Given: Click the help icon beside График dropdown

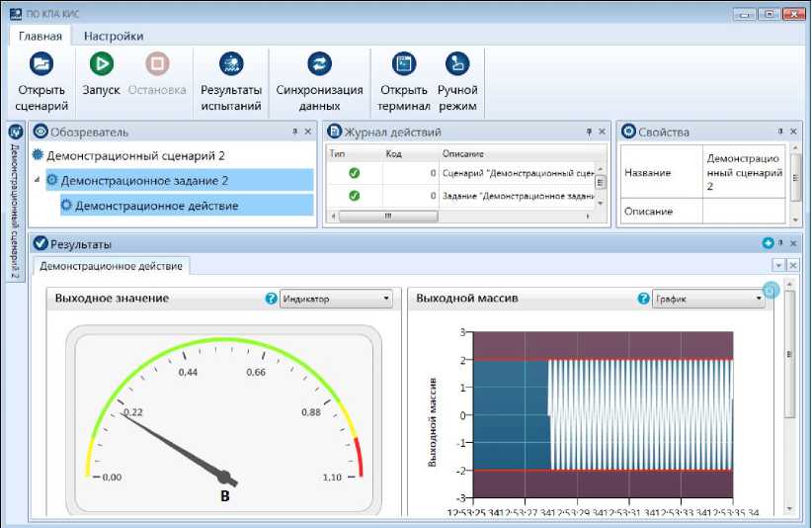Looking at the screenshot, I should tap(644, 299).
